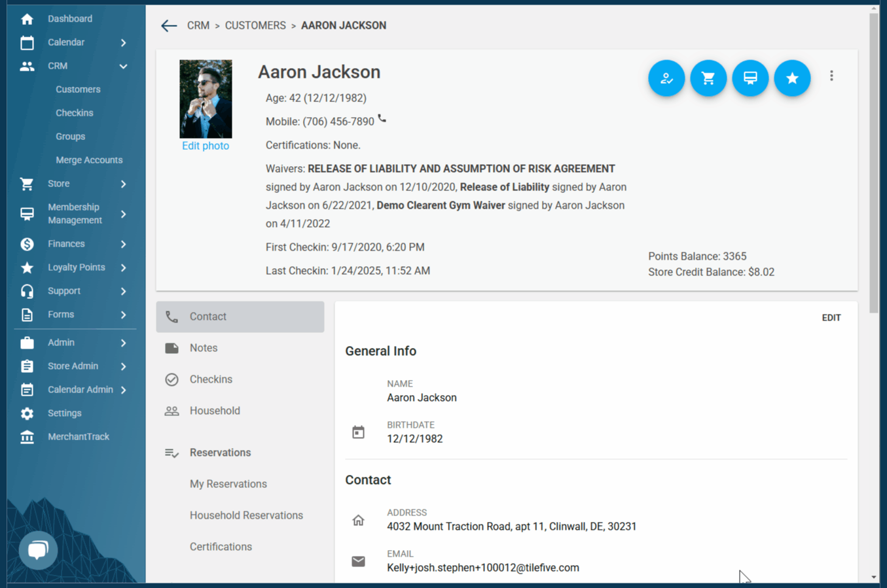Image resolution: width=887 pixels, height=588 pixels.
Task: Click the phone icon beside mobile number
Action: pos(382,119)
